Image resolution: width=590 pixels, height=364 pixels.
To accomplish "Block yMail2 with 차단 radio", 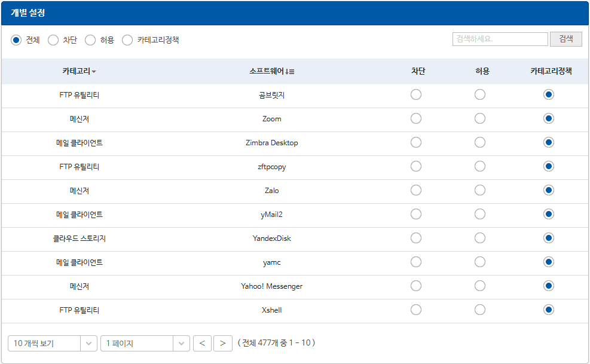I will (416, 214).
